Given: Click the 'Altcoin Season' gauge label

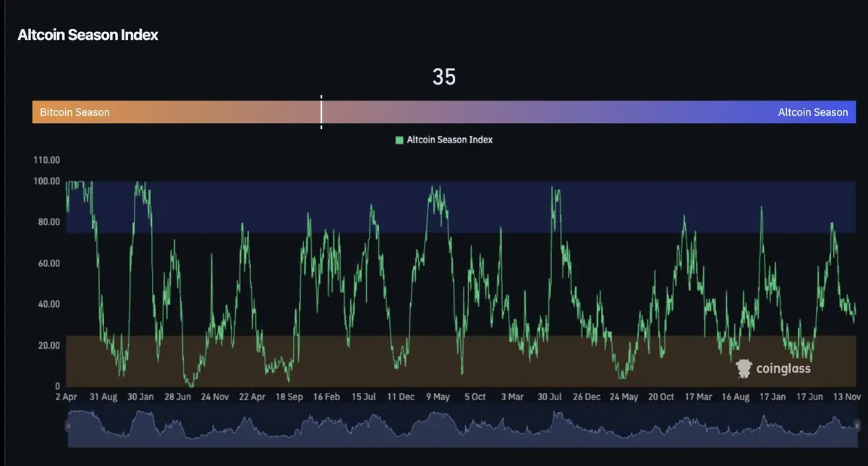Looking at the screenshot, I should 813,112.
